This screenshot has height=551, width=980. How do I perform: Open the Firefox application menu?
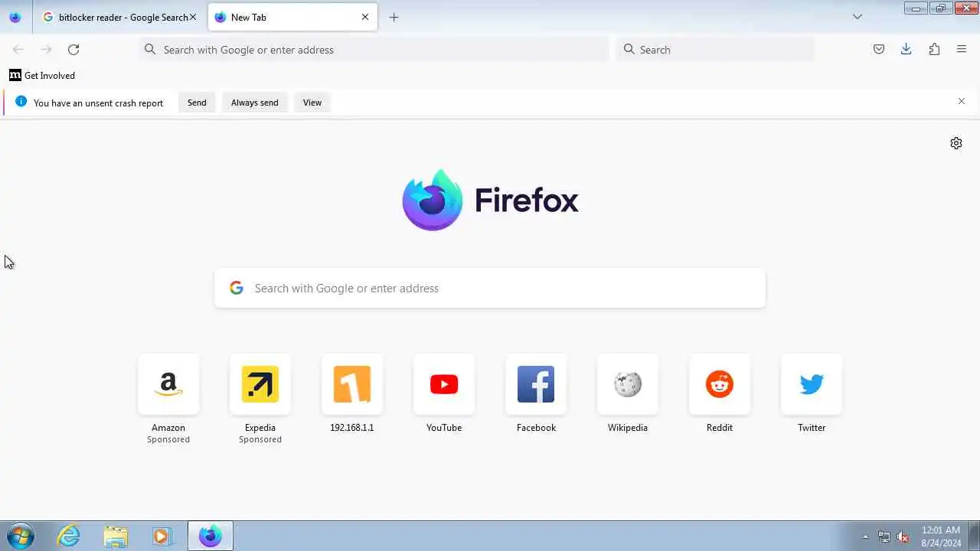tap(962, 50)
